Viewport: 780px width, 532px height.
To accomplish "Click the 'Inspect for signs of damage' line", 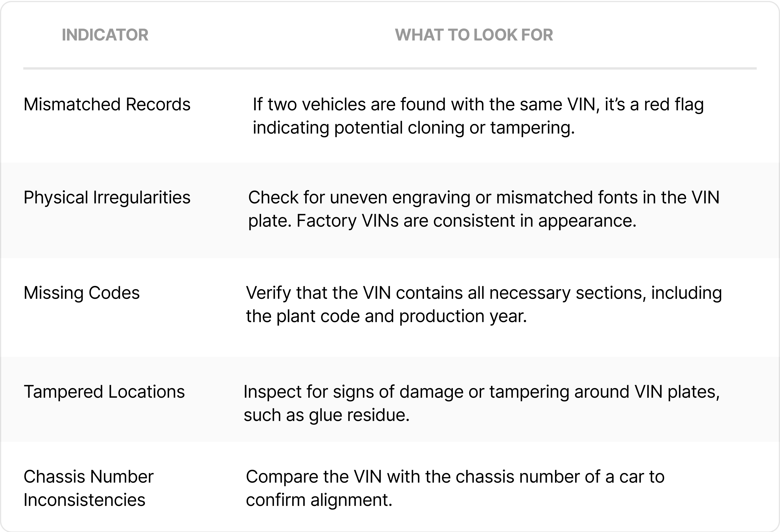I will pyautogui.click(x=481, y=392).
